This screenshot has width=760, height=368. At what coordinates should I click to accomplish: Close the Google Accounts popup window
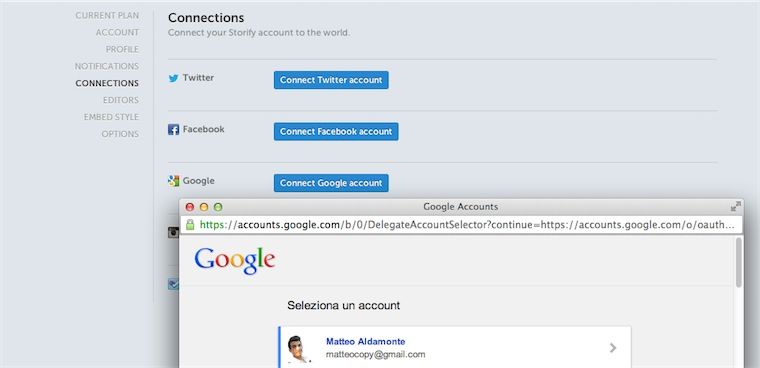(x=190, y=207)
